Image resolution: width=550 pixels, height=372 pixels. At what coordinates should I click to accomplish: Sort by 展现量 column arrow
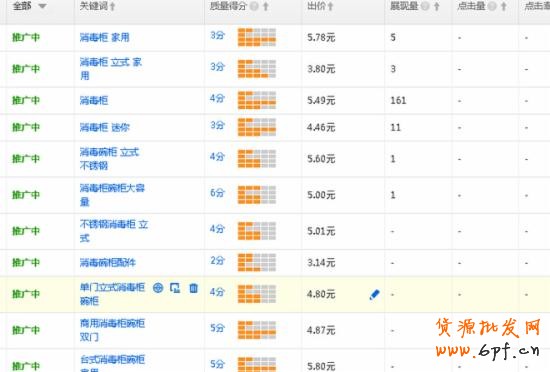point(437,6)
